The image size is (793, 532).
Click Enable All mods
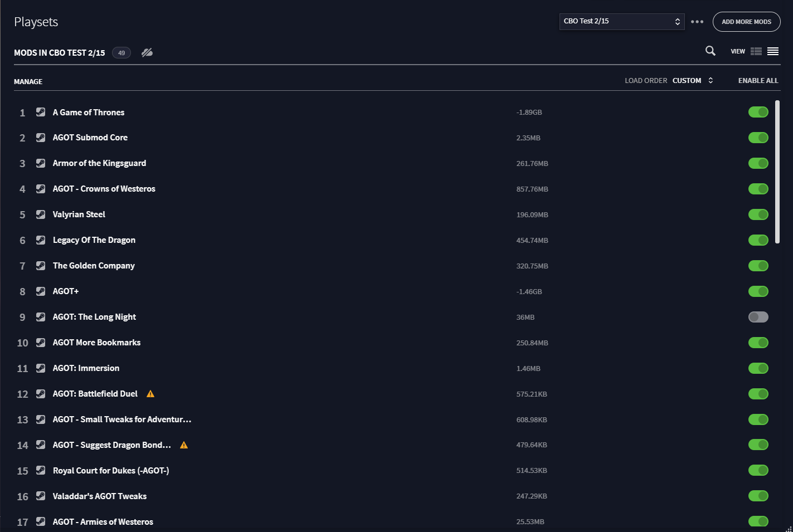click(758, 81)
